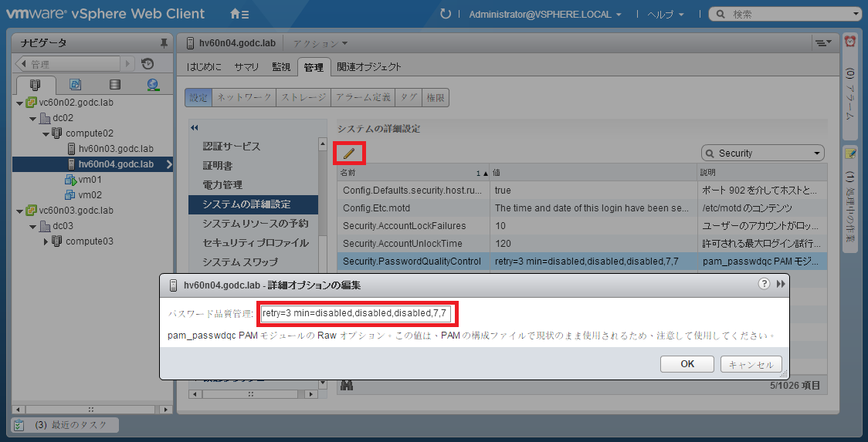Collapse vc60n03.godc.lab tree node
The height and width of the screenshot is (442, 868).
[x=20, y=211]
